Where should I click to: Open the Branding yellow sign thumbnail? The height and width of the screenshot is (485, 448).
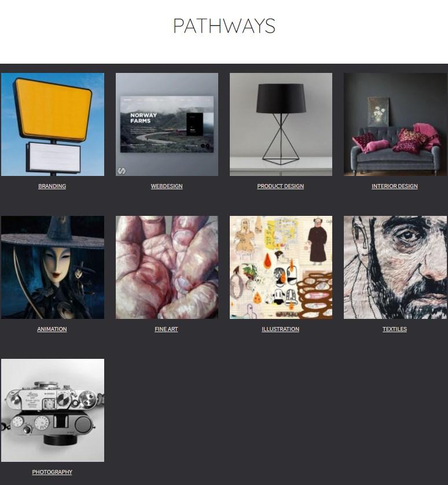click(x=53, y=124)
